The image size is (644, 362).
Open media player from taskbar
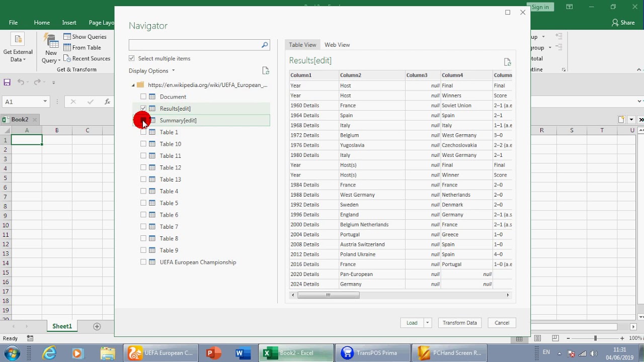coord(77,353)
